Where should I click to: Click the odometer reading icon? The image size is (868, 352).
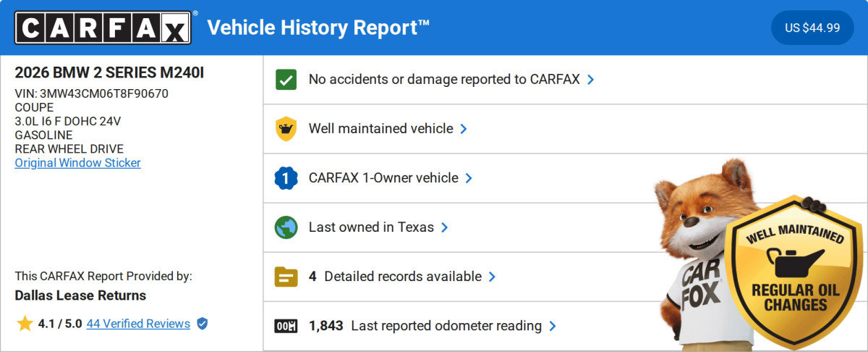tap(286, 326)
